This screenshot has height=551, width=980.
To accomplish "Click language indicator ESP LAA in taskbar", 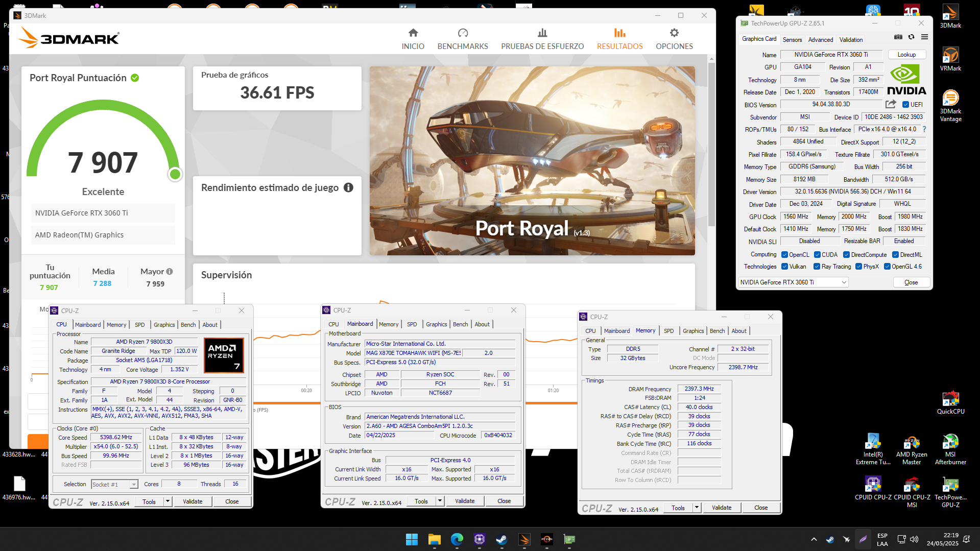I will [882, 539].
